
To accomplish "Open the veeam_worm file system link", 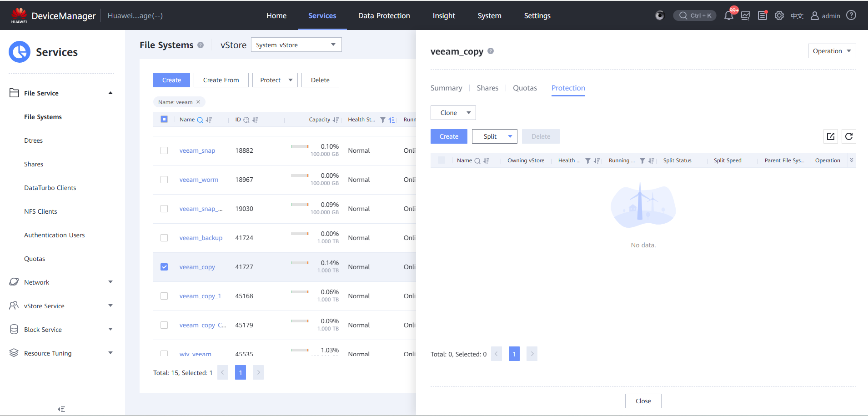I will coord(199,180).
